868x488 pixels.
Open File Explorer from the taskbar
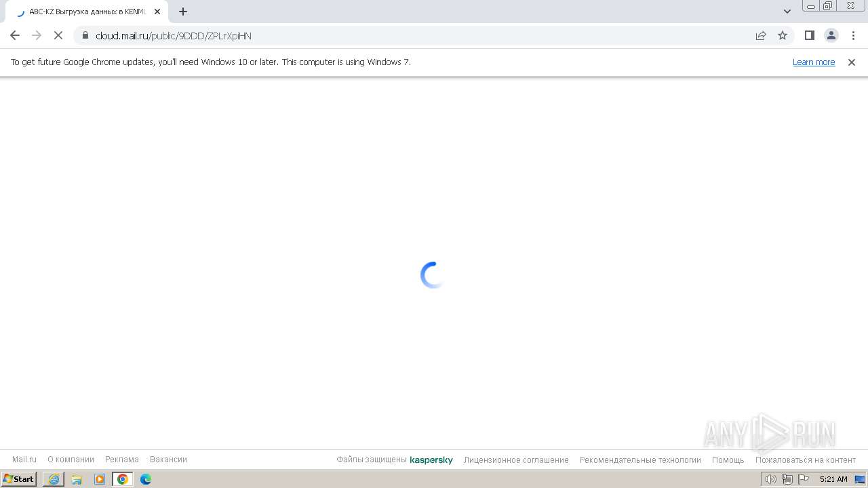tap(77, 479)
